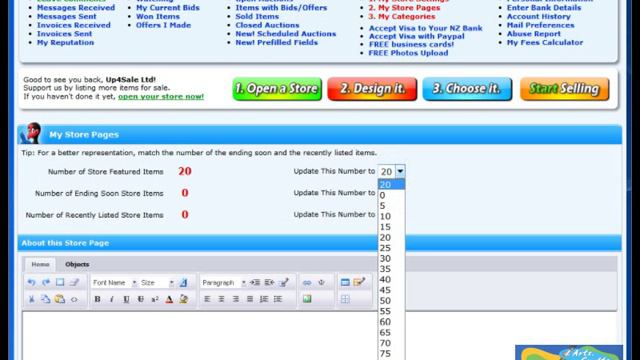Click the Copy icon in editor toolbar
This screenshot has height=360, width=640.
pos(45,299)
